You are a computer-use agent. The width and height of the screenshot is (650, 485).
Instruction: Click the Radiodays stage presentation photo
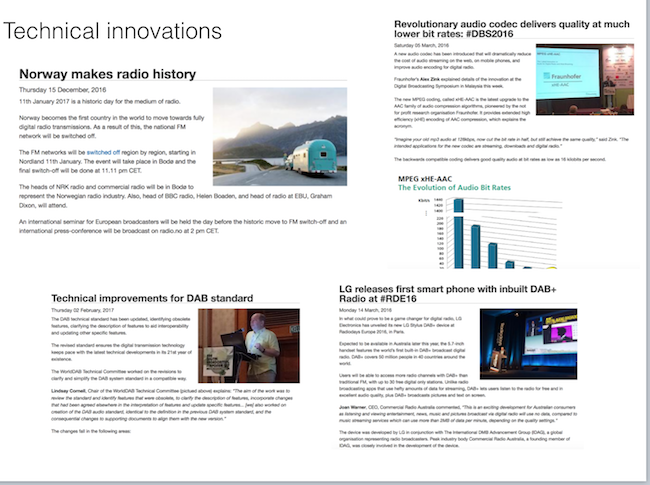coord(528,344)
